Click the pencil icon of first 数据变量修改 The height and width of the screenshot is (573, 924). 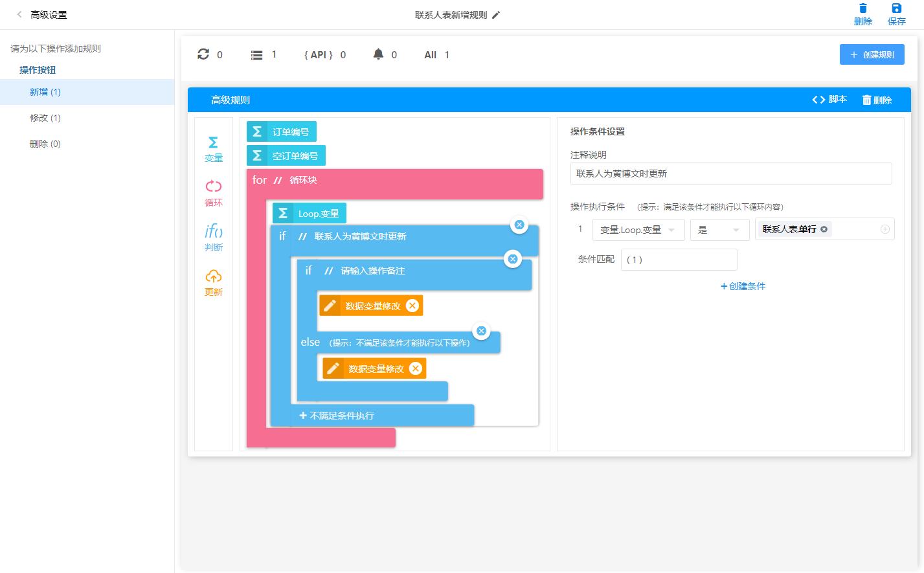point(330,306)
